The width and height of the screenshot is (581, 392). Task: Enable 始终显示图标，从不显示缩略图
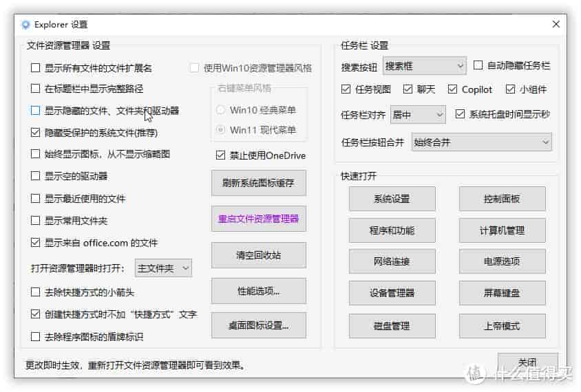[35, 153]
